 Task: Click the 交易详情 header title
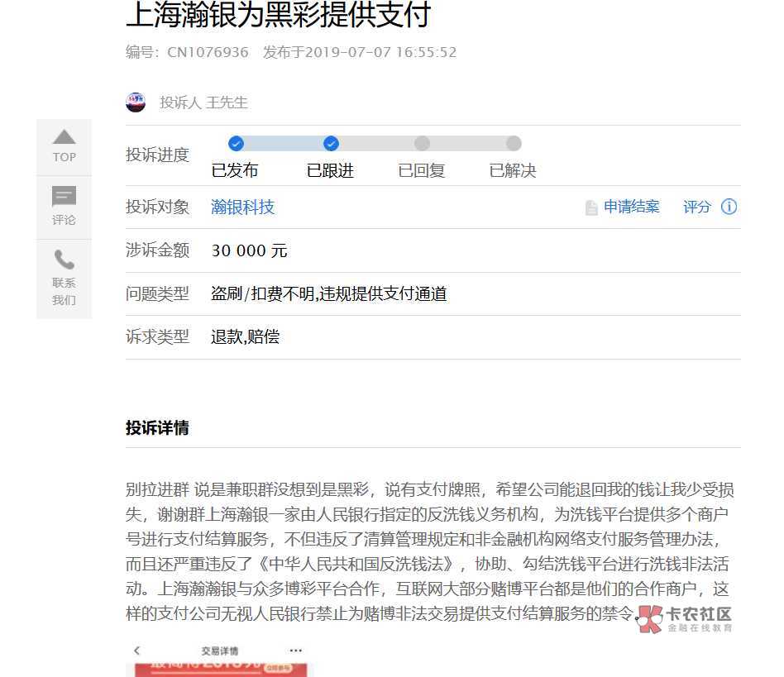tap(219, 651)
